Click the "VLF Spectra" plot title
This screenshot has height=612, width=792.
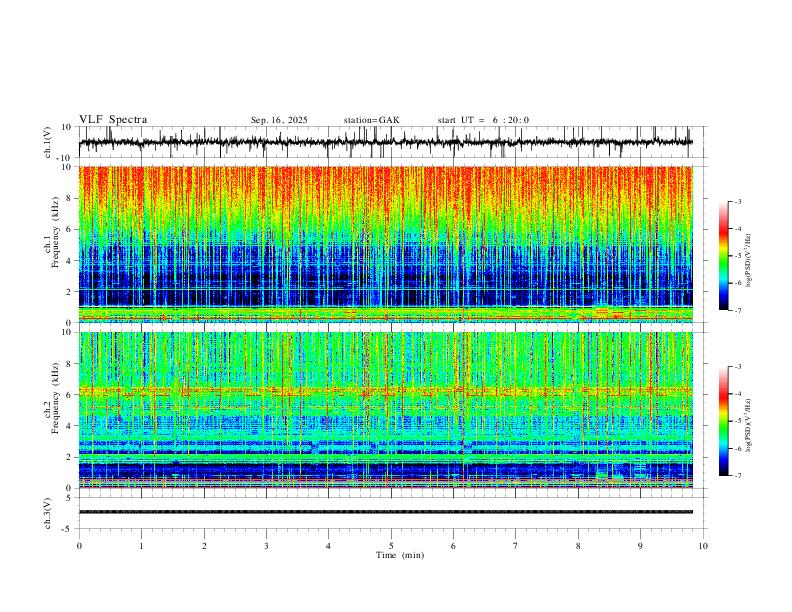(113, 120)
